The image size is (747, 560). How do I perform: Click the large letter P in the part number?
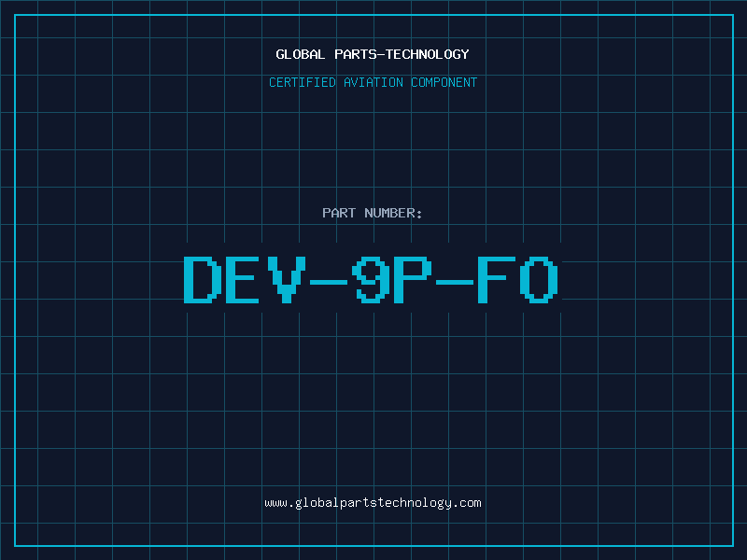[413, 280]
